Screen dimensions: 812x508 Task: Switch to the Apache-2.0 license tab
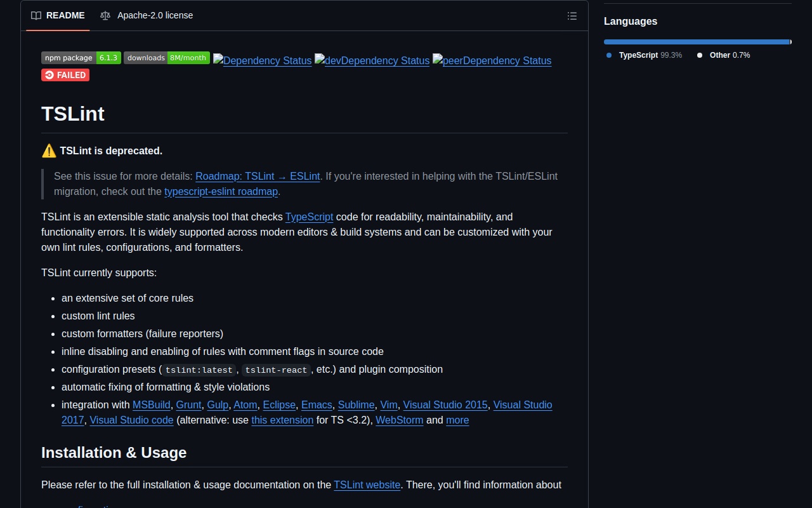pos(147,16)
